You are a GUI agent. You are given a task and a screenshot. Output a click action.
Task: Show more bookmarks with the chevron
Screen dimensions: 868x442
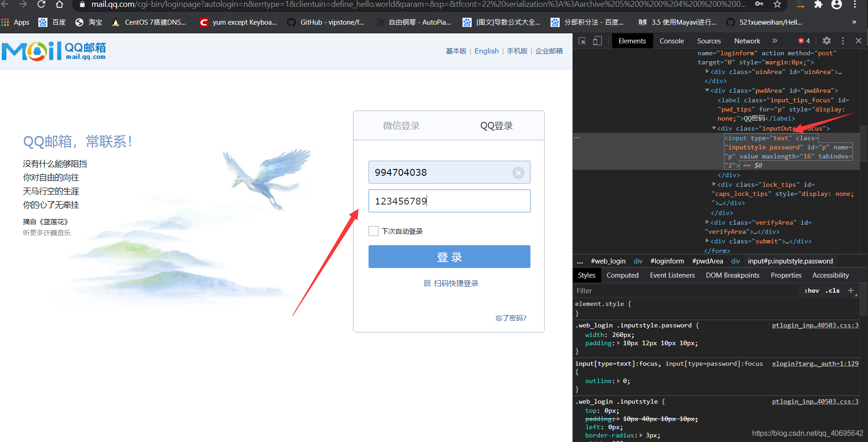pos(854,22)
